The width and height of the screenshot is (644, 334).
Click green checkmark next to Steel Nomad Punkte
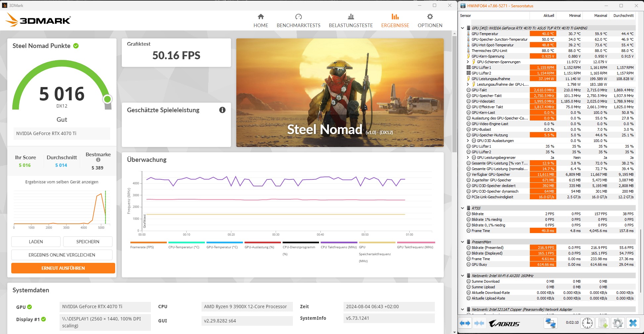[x=76, y=46]
